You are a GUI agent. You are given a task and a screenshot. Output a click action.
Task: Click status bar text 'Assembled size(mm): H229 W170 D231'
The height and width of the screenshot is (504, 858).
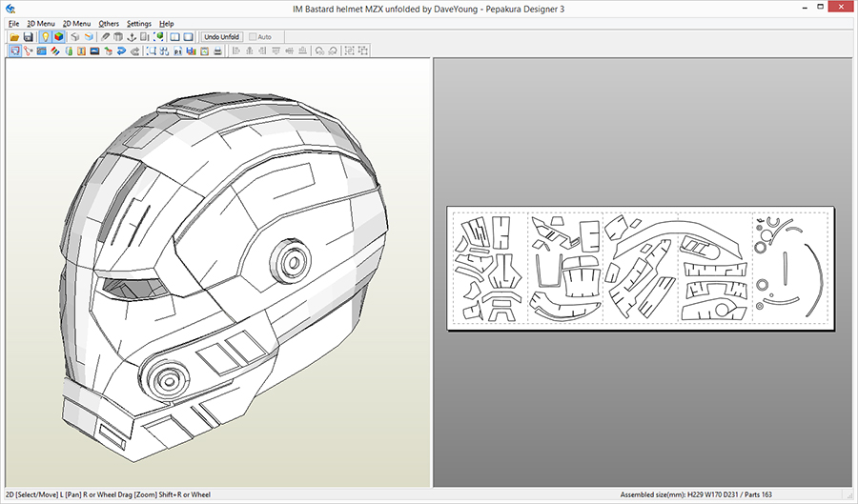click(x=678, y=494)
